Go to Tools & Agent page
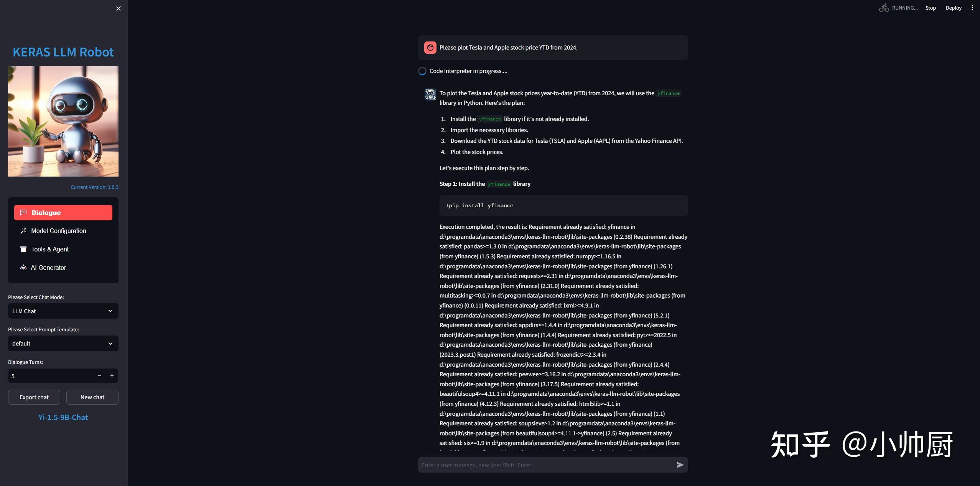This screenshot has height=486, width=980. point(50,249)
